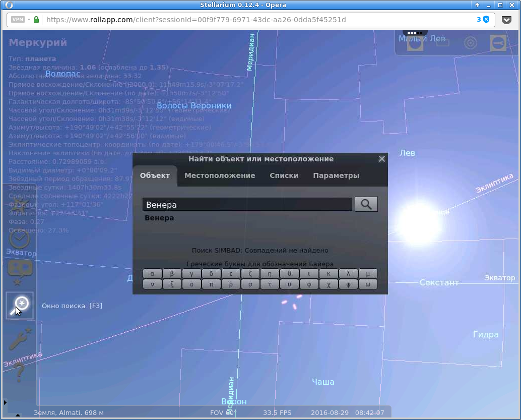The image size is (521, 420).
Task: Expand the left toolbar arrow
Action: pos(5,402)
